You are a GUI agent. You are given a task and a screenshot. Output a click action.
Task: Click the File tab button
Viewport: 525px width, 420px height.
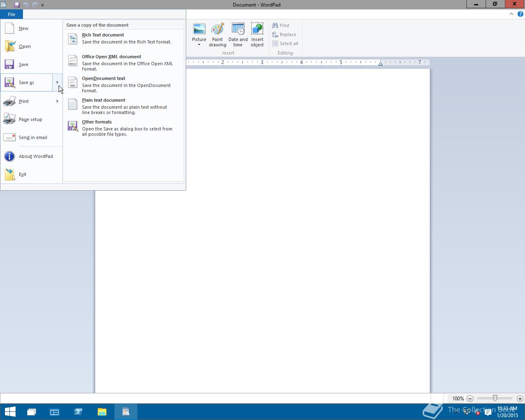(11, 14)
